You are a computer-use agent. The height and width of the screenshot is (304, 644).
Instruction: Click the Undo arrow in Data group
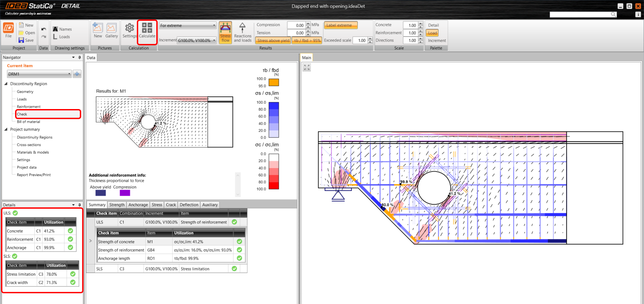[x=44, y=29]
